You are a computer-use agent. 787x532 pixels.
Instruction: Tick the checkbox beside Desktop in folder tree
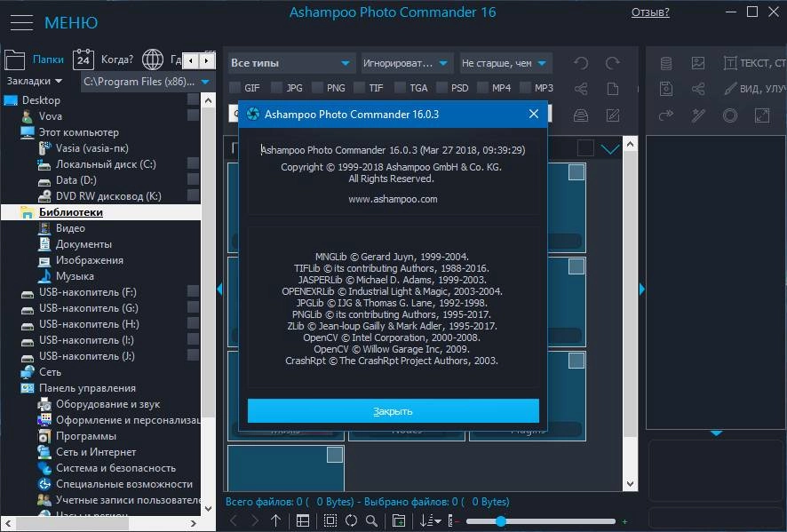(194, 99)
